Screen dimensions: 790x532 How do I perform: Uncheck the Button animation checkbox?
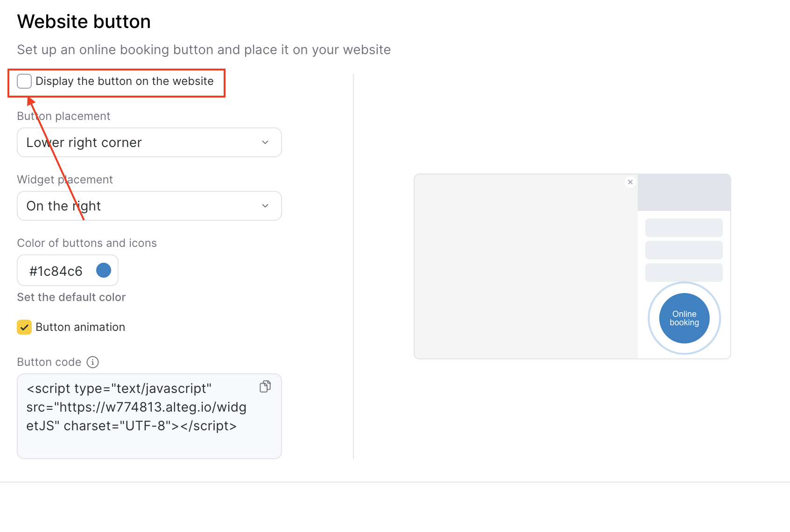tap(24, 327)
